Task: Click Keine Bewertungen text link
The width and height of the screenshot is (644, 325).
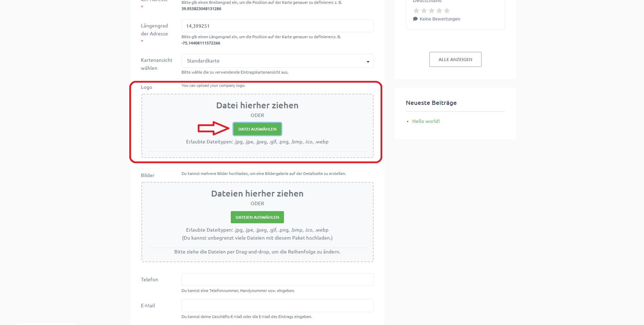Action: click(x=440, y=19)
